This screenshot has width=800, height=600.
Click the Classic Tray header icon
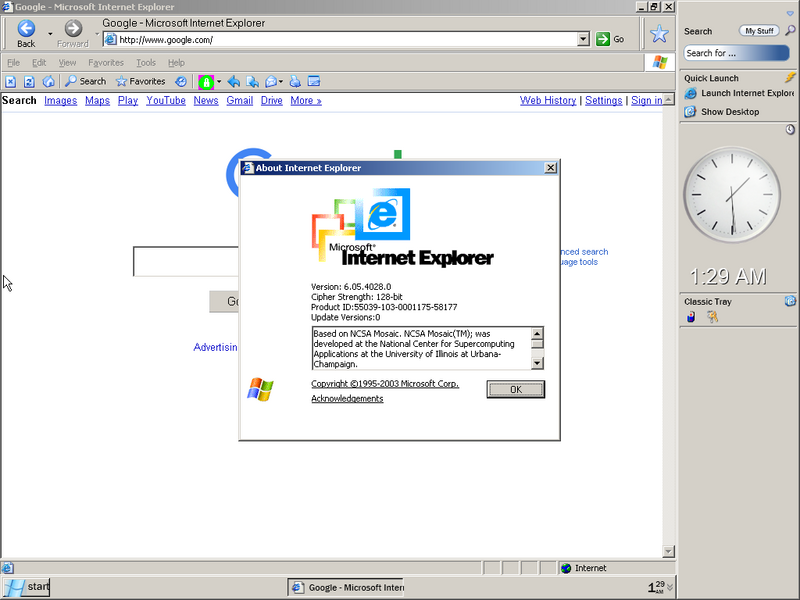tap(790, 301)
